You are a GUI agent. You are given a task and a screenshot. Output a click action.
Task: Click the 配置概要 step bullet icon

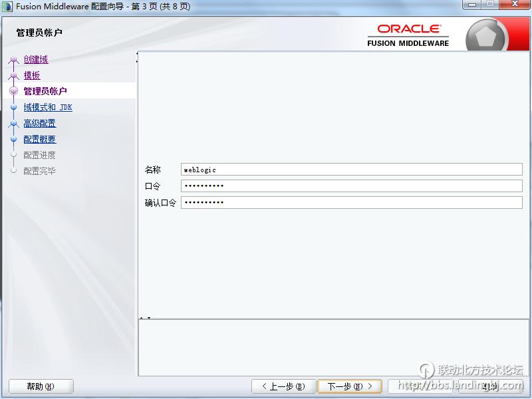(13, 140)
